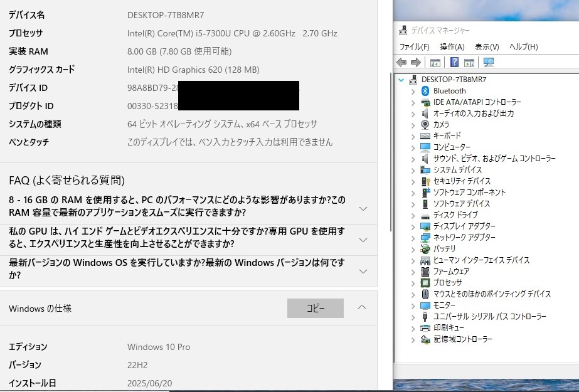Select the セキュリティ デバイス key icon
The height and width of the screenshot is (392, 579).
coord(425,181)
